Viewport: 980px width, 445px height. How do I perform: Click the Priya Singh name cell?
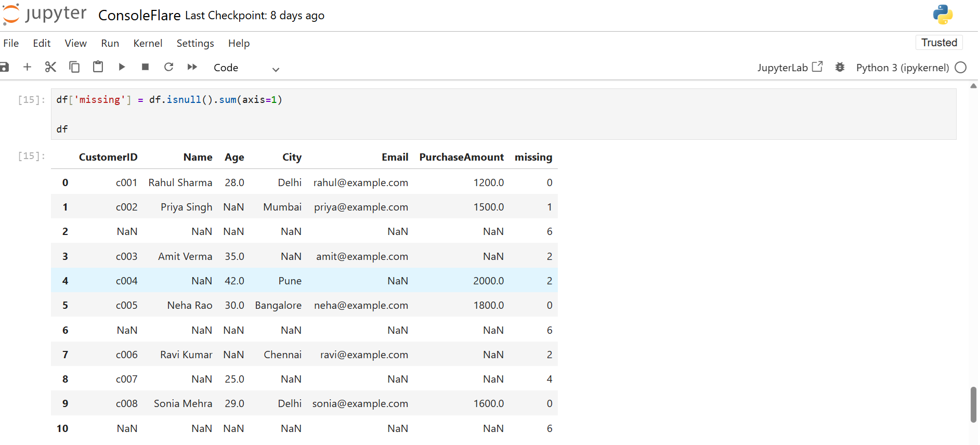click(187, 207)
